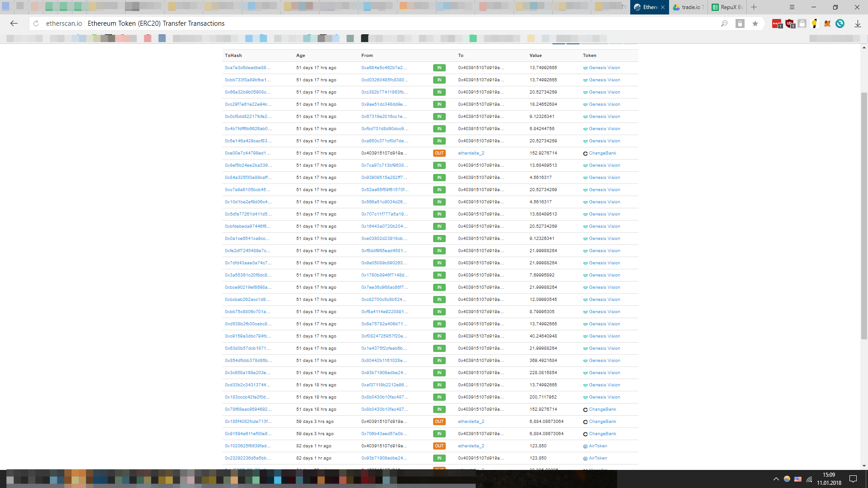The height and width of the screenshot is (488, 868).
Task: Click the TxHash column header
Action: pyautogui.click(x=233, y=56)
